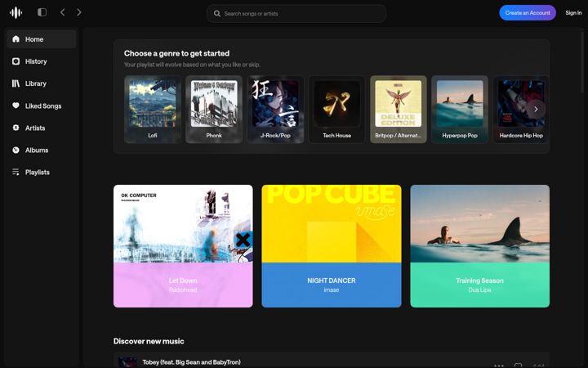Open Artists from the sidebar

point(42,128)
